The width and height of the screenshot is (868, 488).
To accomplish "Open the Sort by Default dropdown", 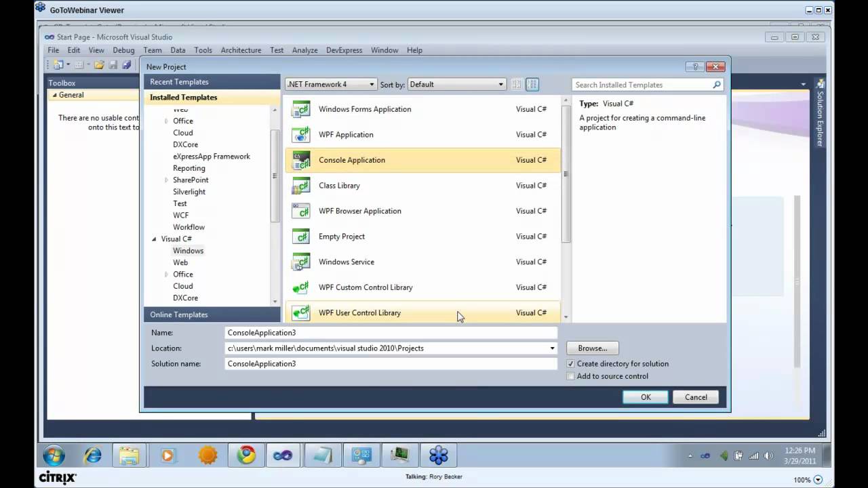I will [x=457, y=84].
